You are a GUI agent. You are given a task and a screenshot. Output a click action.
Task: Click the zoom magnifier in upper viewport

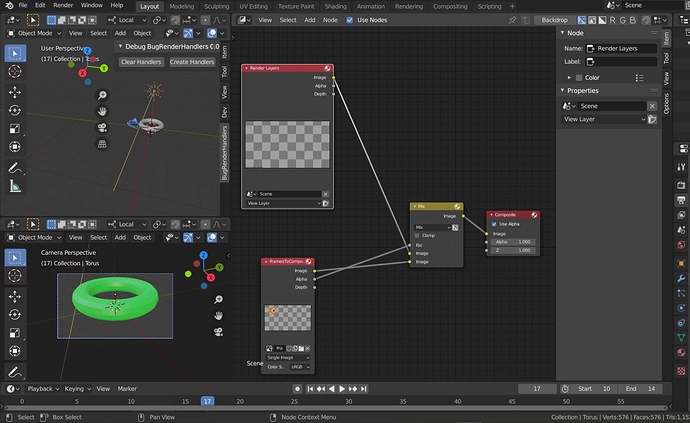click(x=102, y=95)
